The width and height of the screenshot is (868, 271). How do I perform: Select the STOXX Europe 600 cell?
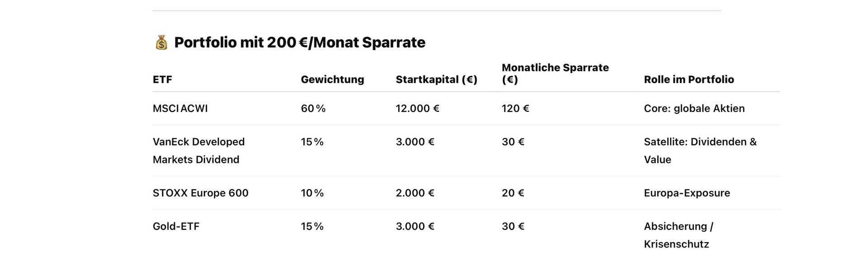201,193
